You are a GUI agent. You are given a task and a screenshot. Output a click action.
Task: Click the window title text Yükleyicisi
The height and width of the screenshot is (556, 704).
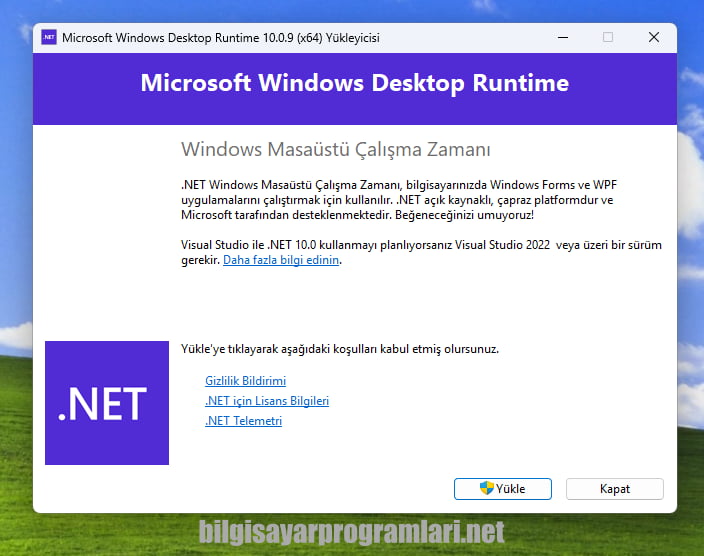pos(353,38)
